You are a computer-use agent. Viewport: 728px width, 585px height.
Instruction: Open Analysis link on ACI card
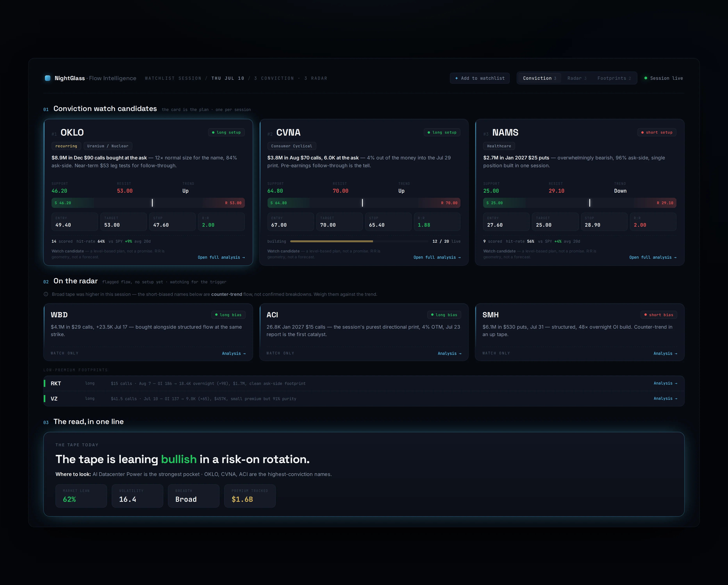point(449,353)
